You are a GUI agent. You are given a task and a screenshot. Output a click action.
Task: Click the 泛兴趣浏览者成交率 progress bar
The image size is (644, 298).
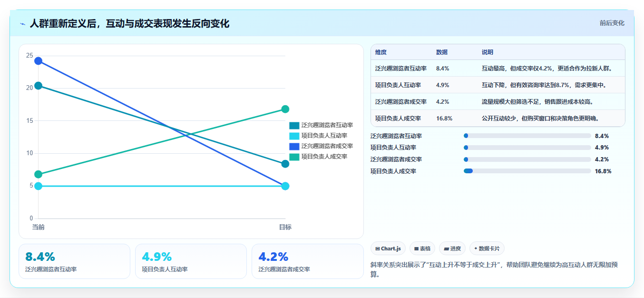click(527, 159)
